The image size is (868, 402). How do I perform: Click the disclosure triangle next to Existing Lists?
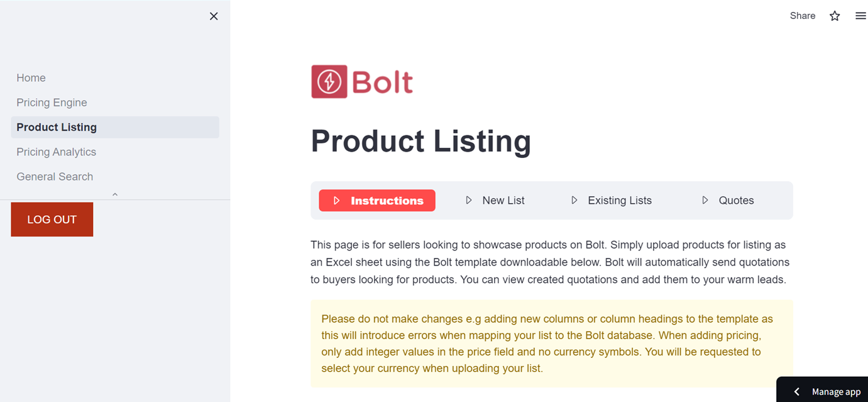tap(574, 199)
